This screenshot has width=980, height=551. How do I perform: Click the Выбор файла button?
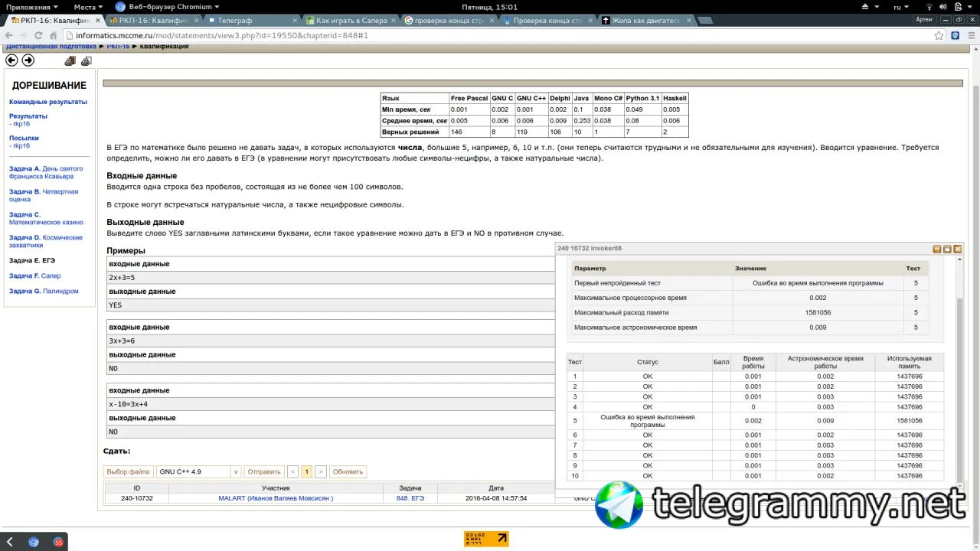tap(128, 471)
